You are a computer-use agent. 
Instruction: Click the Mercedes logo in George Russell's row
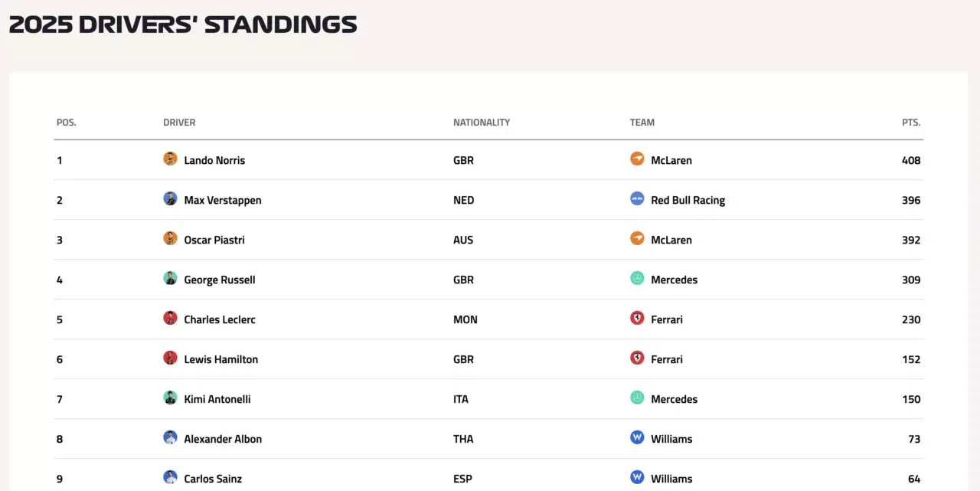(x=637, y=279)
